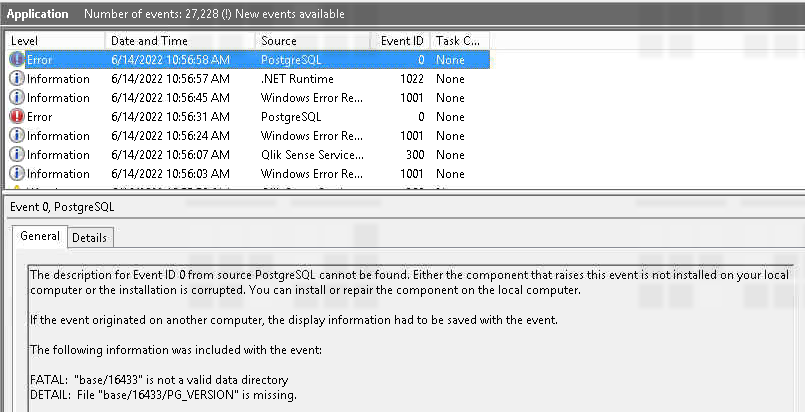
Task: Select the General tab
Action: coord(39,237)
